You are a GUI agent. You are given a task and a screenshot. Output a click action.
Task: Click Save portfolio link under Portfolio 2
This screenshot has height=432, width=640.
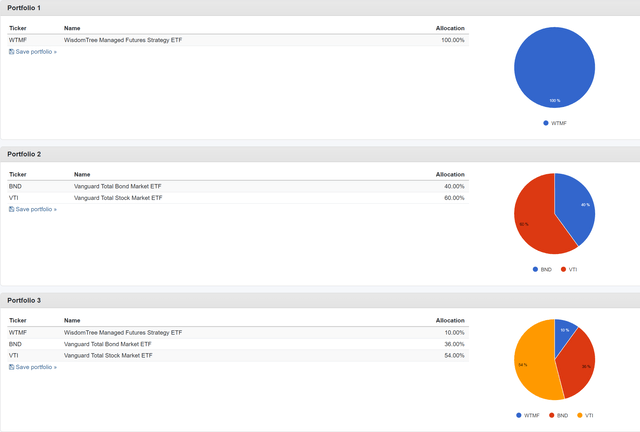click(x=33, y=209)
